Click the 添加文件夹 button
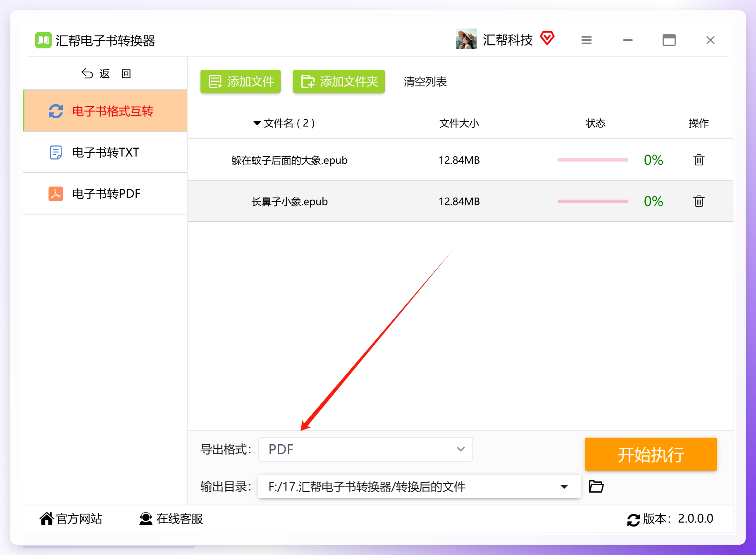This screenshot has height=555, width=756. click(339, 81)
